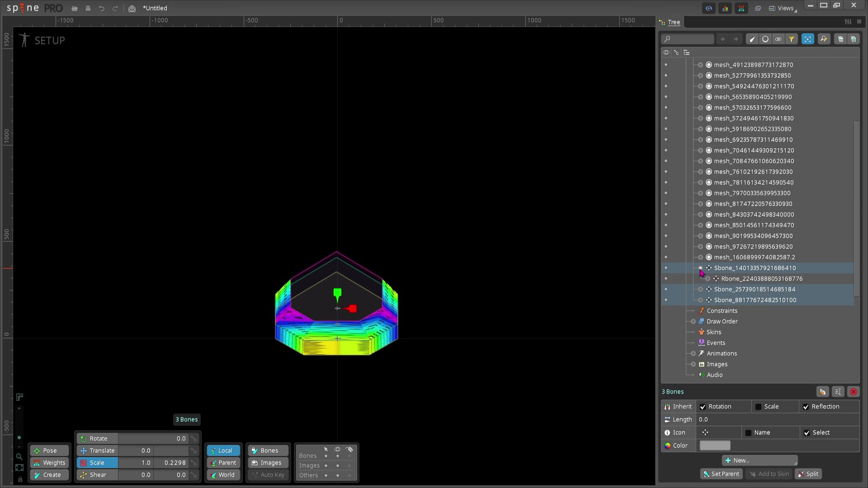Select the Events tree entry
Image resolution: width=868 pixels, height=488 pixels.
715,343
